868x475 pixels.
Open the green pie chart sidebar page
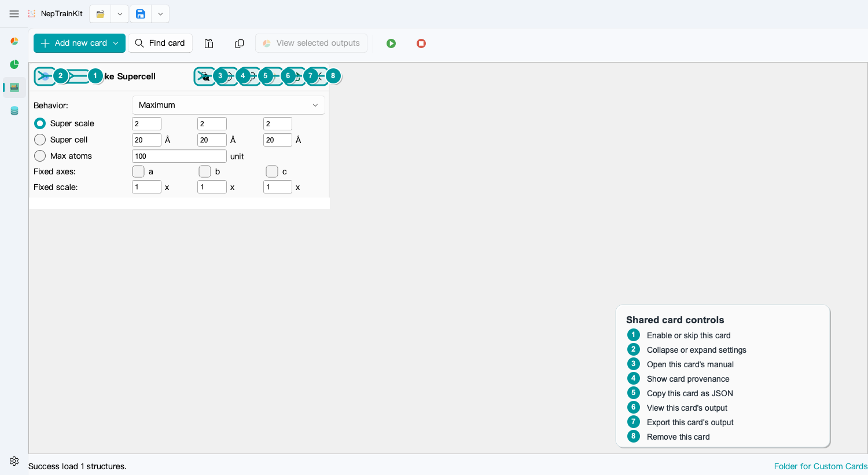click(x=14, y=64)
